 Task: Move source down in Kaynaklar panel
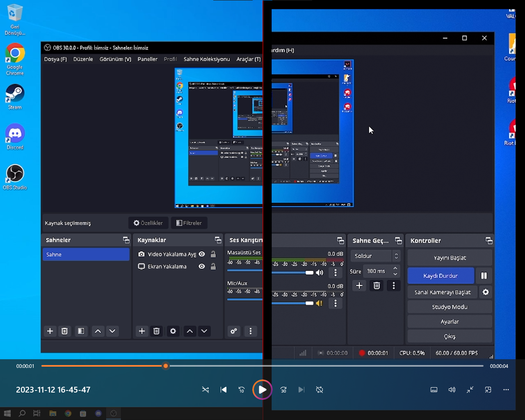(204, 331)
